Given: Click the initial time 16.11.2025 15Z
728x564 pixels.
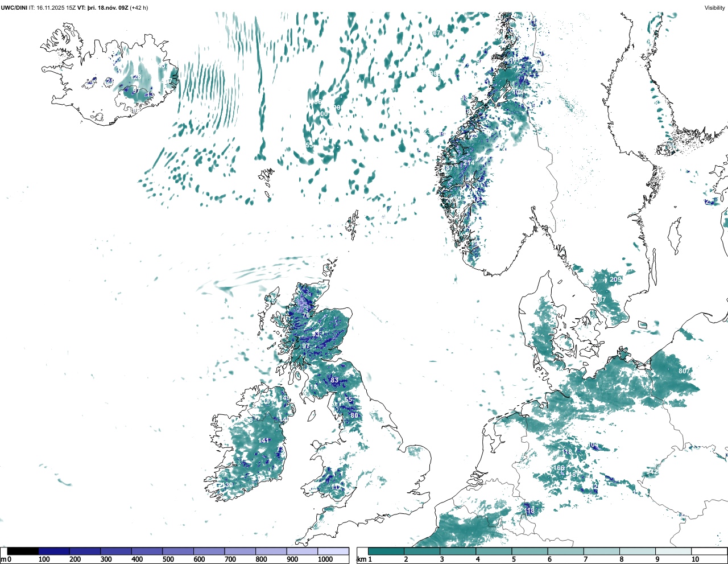Looking at the screenshot, I should (x=56, y=8).
